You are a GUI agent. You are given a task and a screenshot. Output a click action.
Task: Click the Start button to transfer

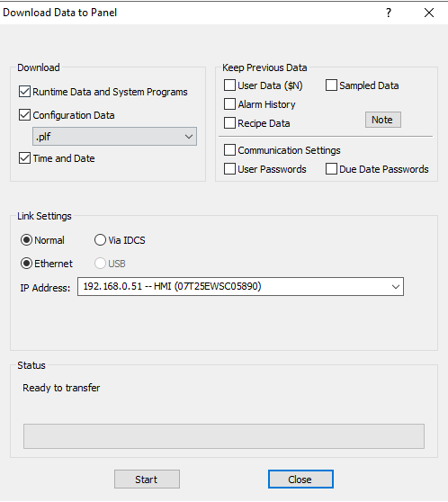[147, 480]
